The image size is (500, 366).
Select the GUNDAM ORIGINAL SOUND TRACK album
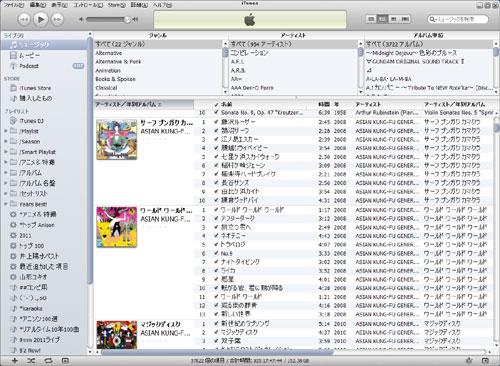428,62
